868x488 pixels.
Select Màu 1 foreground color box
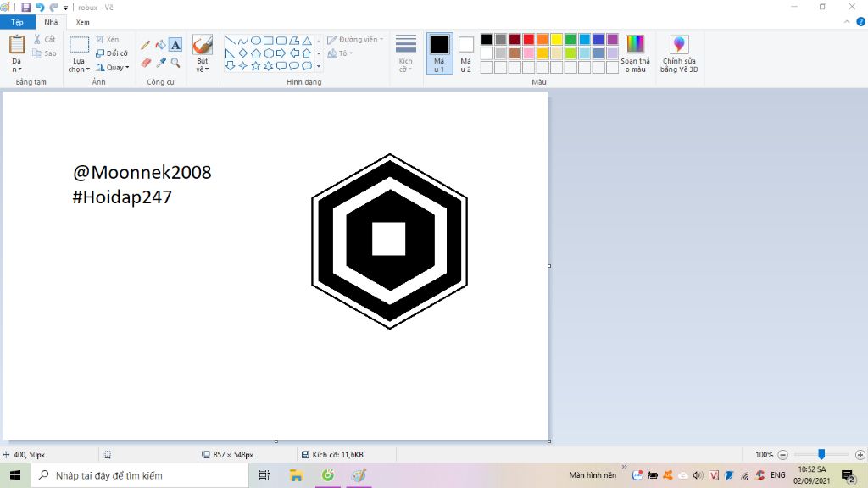(439, 53)
